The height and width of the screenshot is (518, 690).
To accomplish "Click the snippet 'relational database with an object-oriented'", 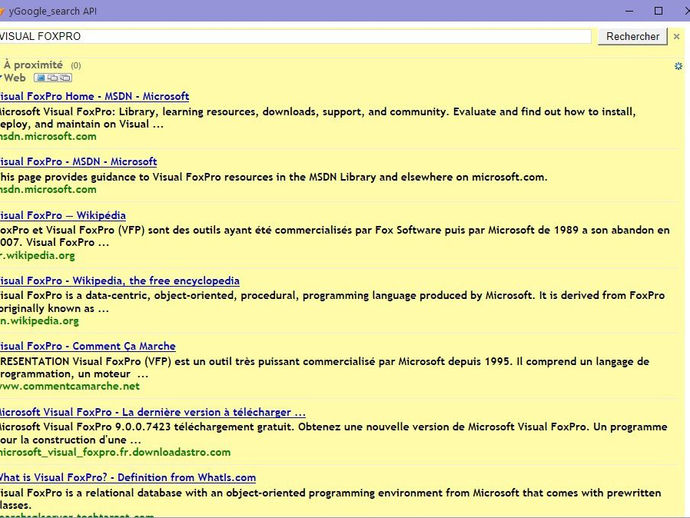I will pyautogui.click(x=330, y=499).
